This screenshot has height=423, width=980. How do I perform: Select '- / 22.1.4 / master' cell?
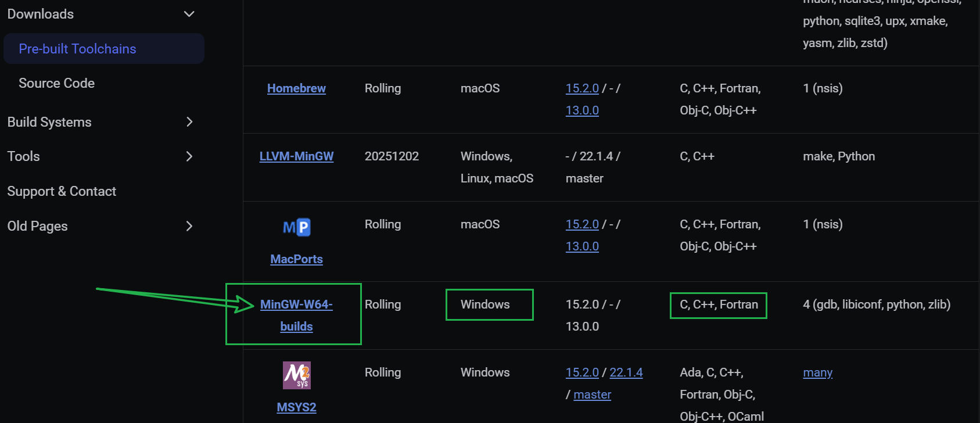593,167
